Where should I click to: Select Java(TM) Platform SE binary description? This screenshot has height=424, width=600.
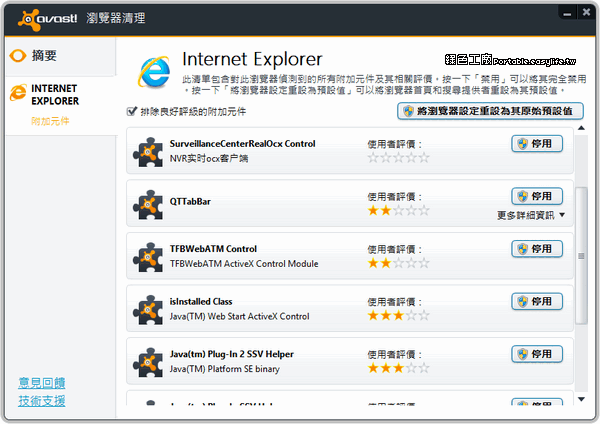tap(225, 369)
